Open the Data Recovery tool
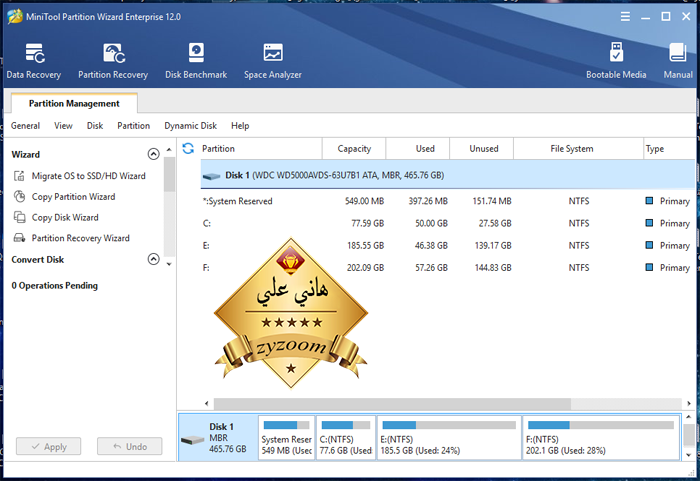 coord(34,61)
